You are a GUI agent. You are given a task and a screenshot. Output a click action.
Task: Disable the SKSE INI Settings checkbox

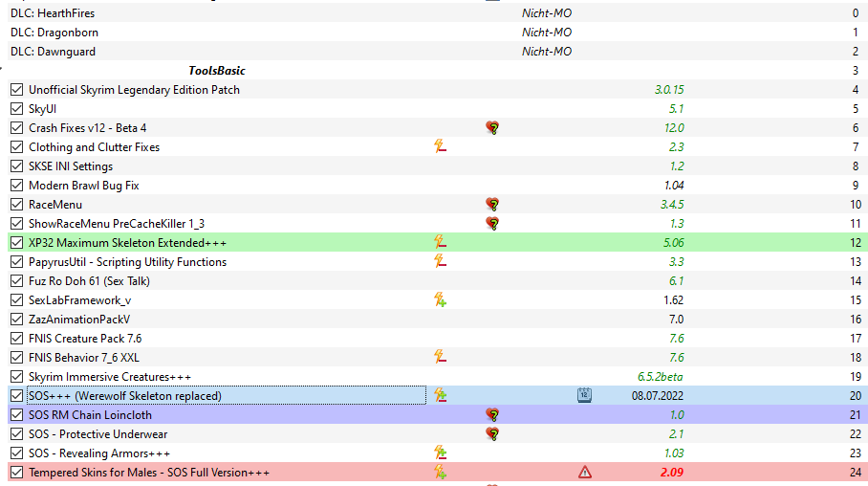coord(16,166)
